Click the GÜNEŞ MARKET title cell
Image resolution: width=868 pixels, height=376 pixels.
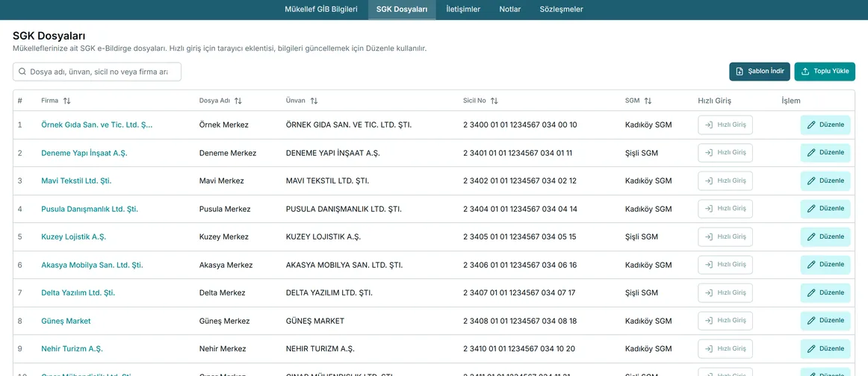point(315,321)
